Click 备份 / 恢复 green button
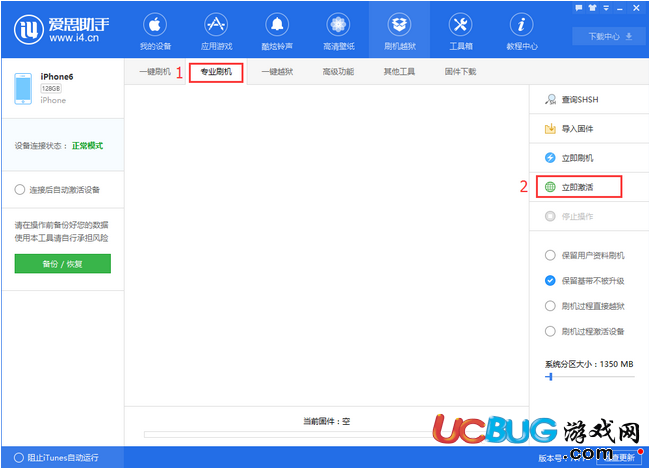The width and height of the screenshot is (649, 468). pos(62,264)
